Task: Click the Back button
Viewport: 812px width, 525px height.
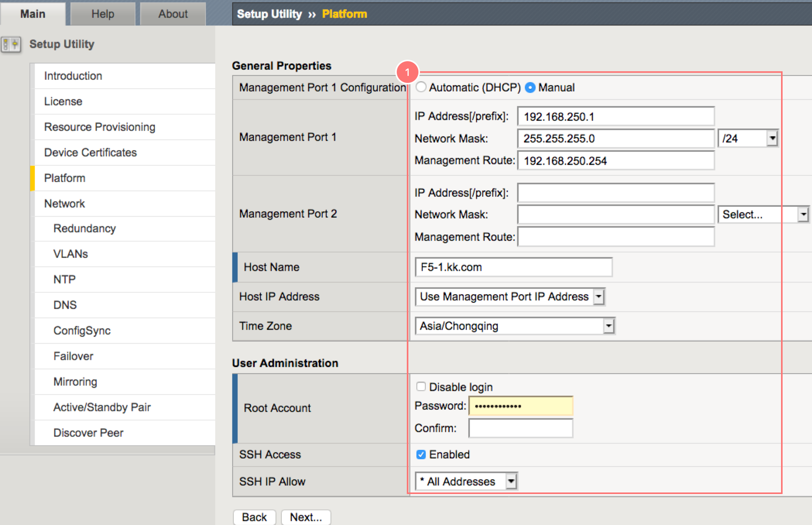Action: pos(254,517)
